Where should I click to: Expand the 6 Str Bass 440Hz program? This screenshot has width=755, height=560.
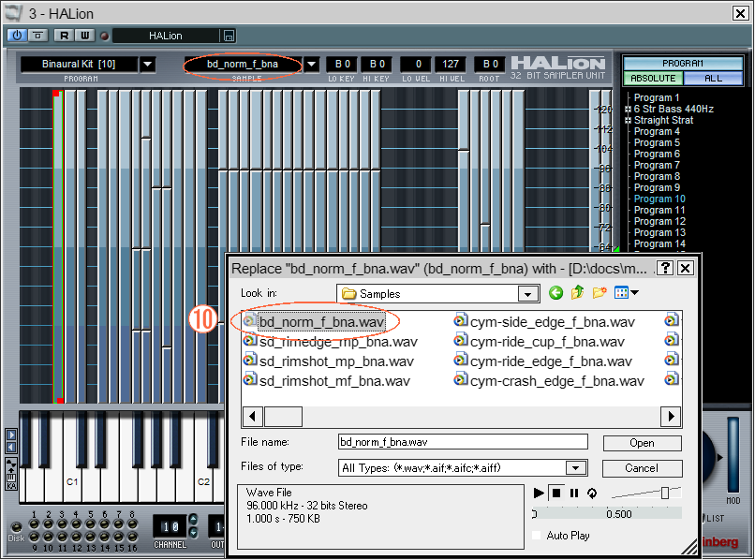(628, 110)
